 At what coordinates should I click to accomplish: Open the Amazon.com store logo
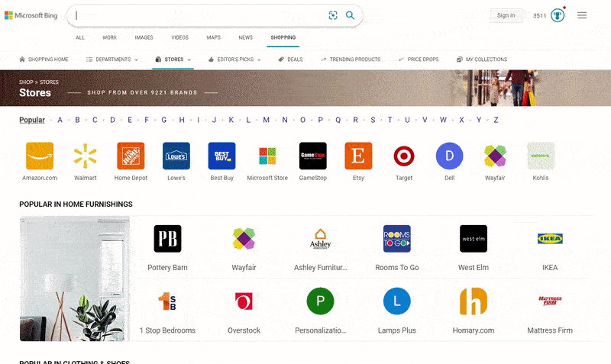pyautogui.click(x=40, y=156)
